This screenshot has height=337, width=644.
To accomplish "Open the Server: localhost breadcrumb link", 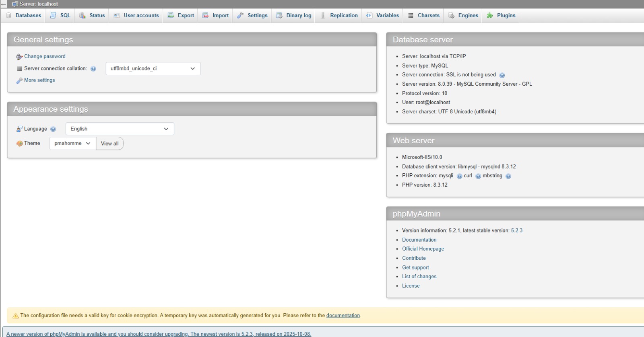I will (x=39, y=4).
